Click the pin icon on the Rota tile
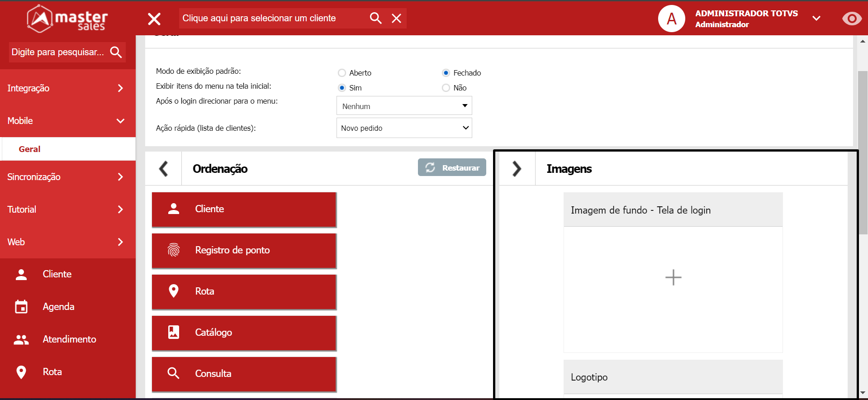 (174, 291)
